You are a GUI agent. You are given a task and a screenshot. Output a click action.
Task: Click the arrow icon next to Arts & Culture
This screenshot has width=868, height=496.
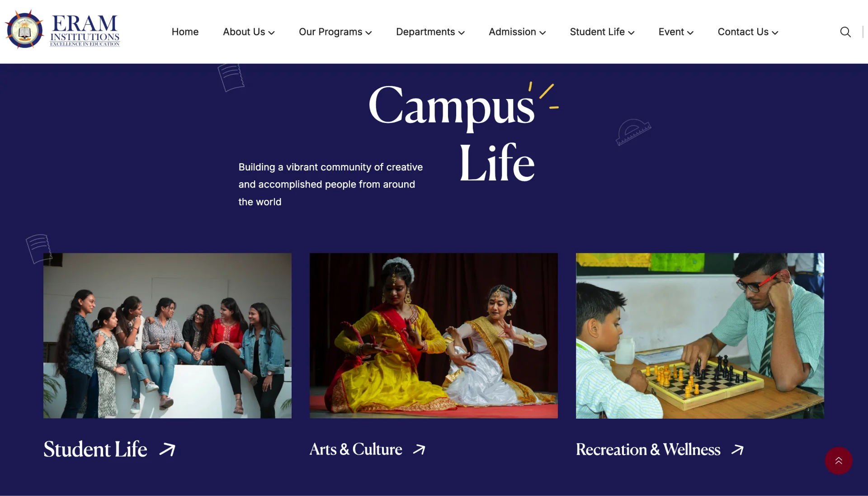[x=419, y=449]
